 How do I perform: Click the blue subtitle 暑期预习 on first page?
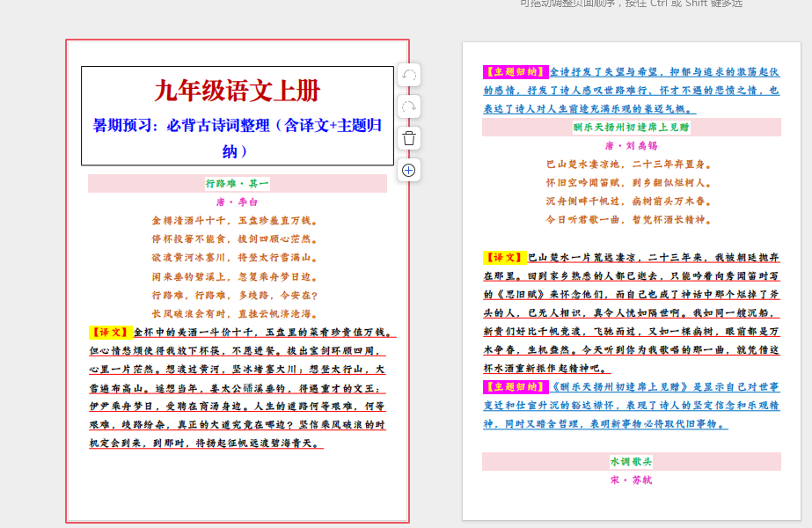(237, 137)
